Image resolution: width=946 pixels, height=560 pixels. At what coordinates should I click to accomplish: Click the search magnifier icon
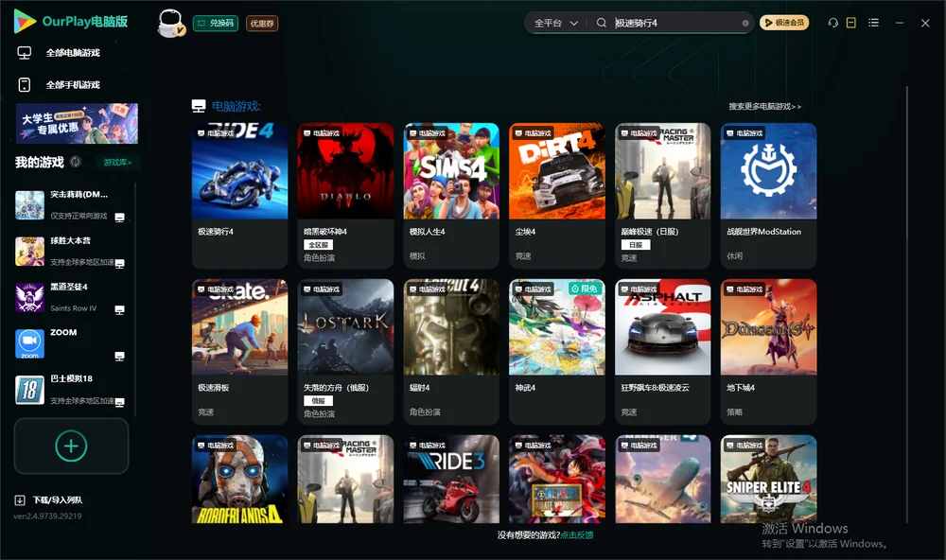tap(601, 23)
